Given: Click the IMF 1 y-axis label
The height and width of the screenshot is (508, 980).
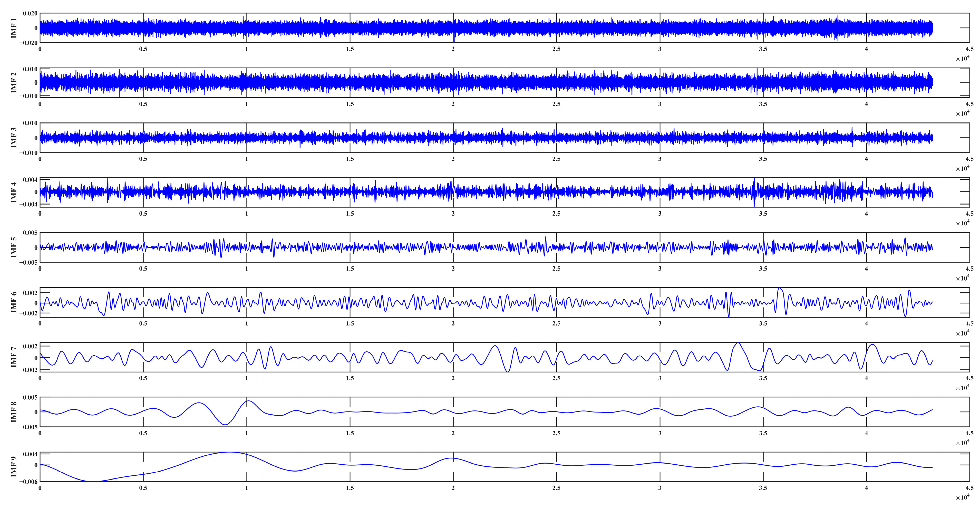Looking at the screenshot, I should [14, 28].
